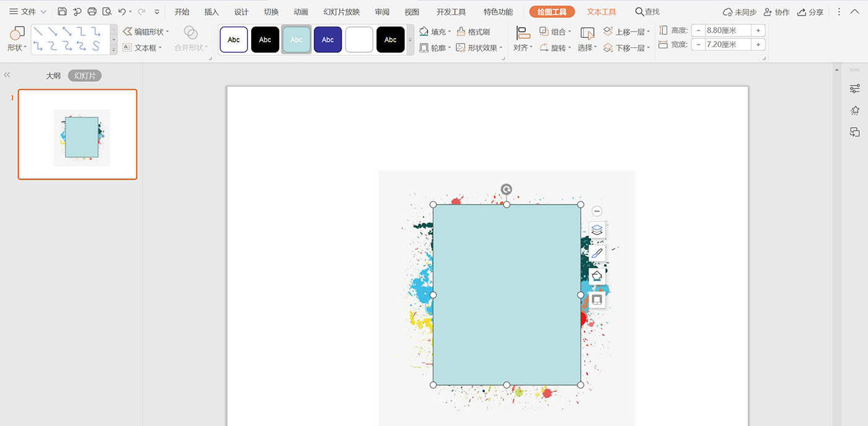Click the Redo arrow icon

(141, 12)
